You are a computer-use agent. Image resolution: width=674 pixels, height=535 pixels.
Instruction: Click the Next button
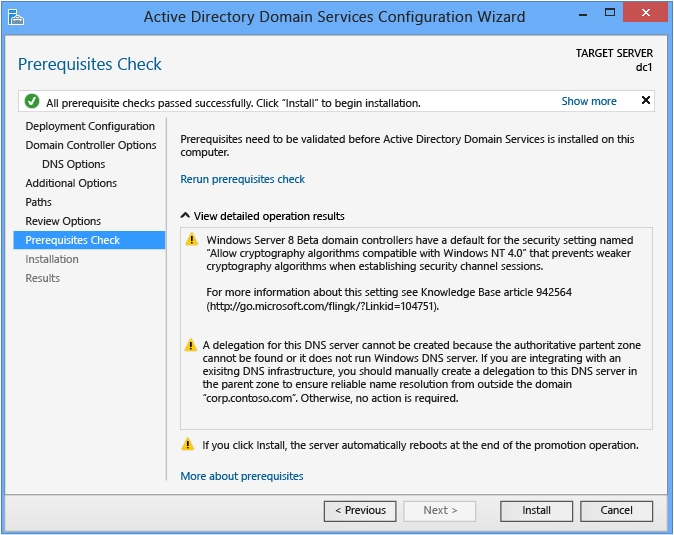point(440,511)
